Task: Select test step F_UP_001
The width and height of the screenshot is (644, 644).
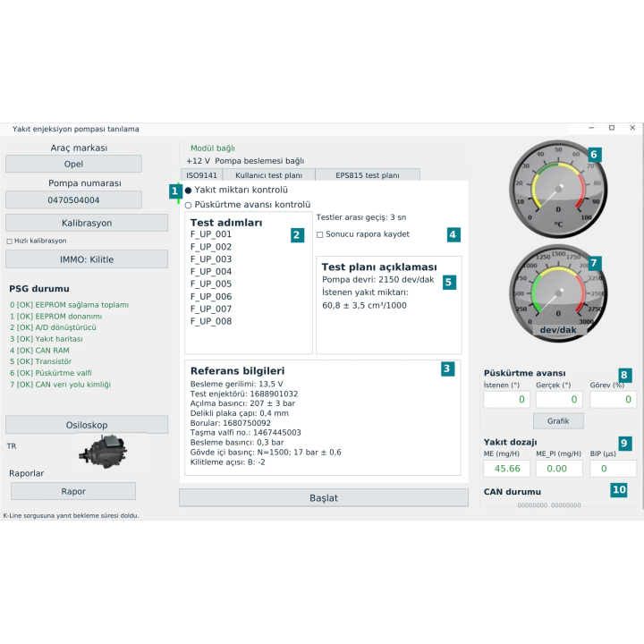Action: pos(211,234)
